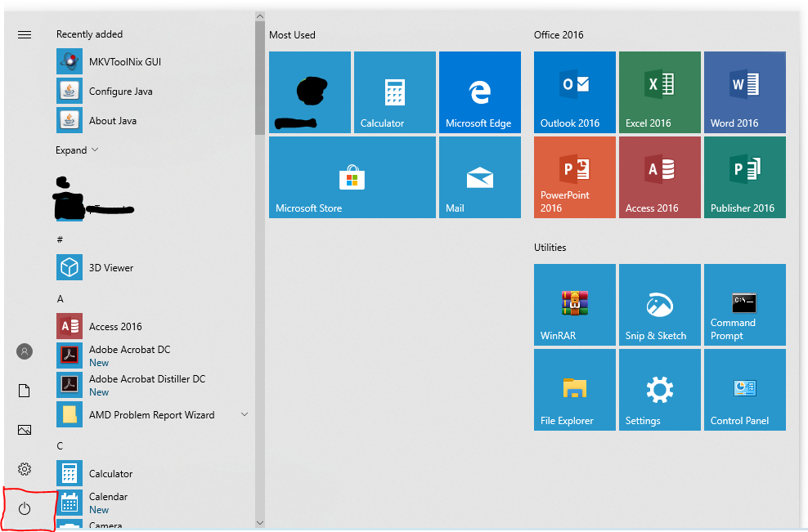Click the Recently added header
Screen dimensions: 808x532
tap(89, 34)
